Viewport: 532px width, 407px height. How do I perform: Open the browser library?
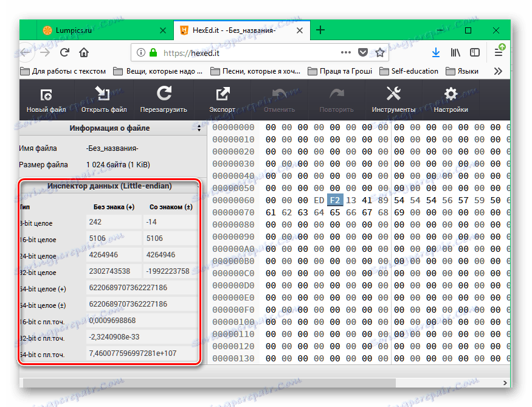(455, 52)
